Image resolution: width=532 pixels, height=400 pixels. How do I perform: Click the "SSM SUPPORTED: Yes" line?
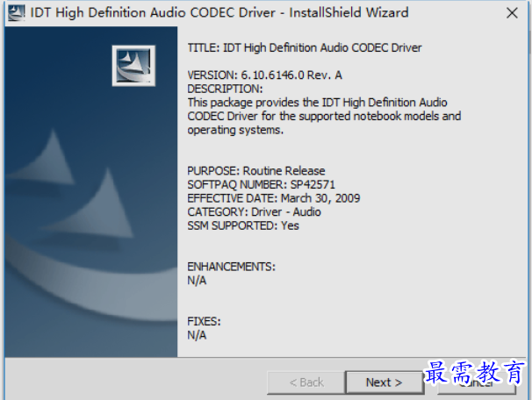tap(243, 225)
